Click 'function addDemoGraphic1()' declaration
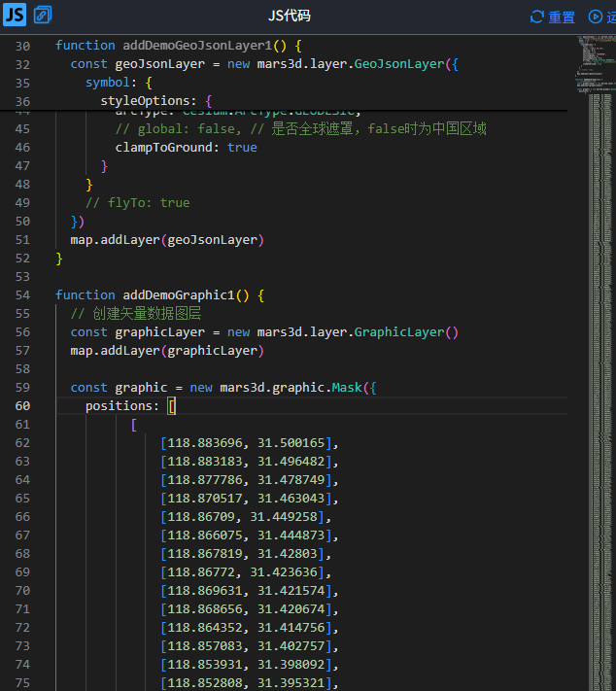616x691 pixels. 160,294
